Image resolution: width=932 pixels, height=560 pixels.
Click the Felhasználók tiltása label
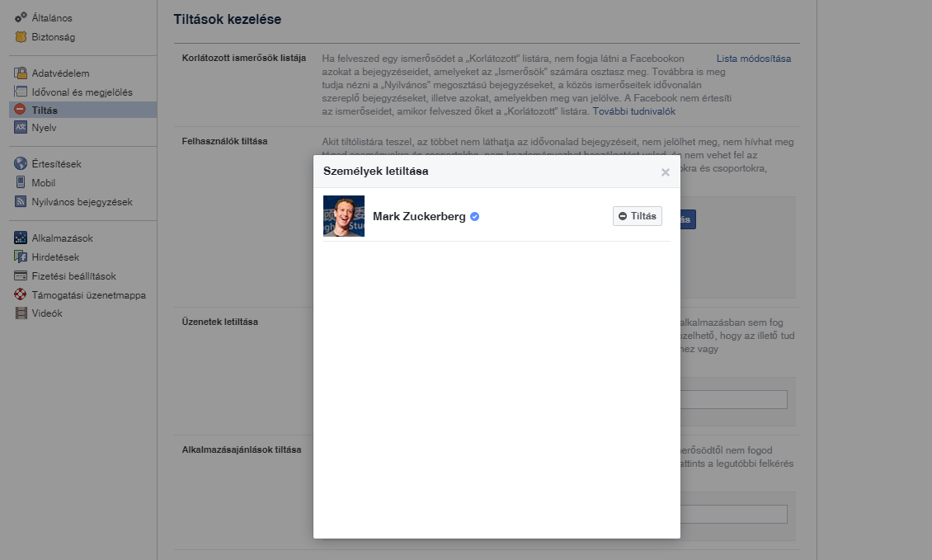(x=224, y=141)
